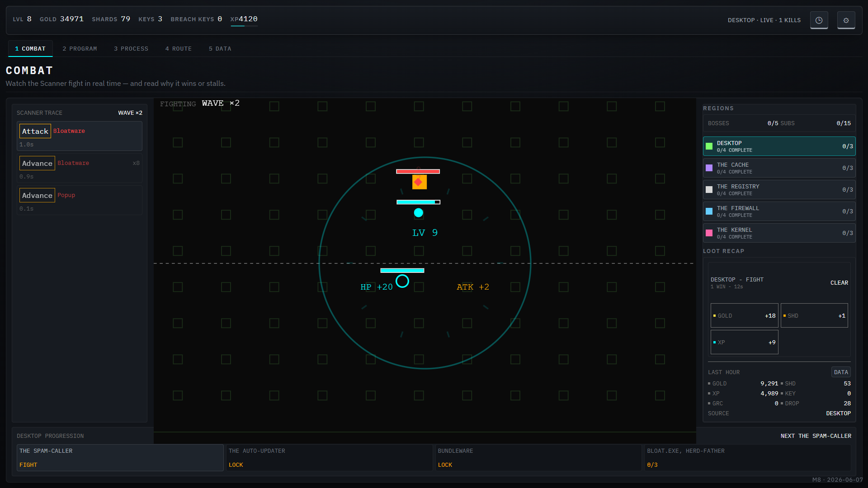Click the Last Hour XP 4,989 value
The width and height of the screenshot is (868, 488).
pyautogui.click(x=769, y=394)
